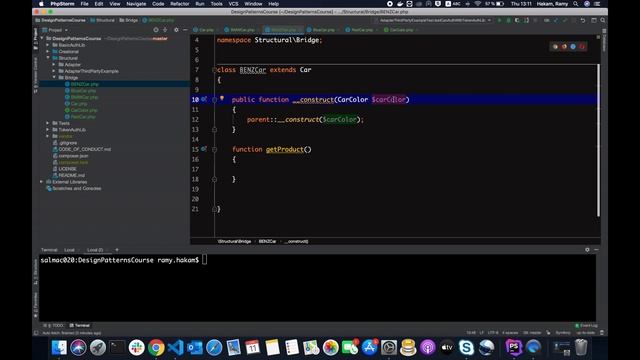The width and height of the screenshot is (640, 360).
Task: Open Search Everywhere magnifier in toolbar
Action: point(602,20)
